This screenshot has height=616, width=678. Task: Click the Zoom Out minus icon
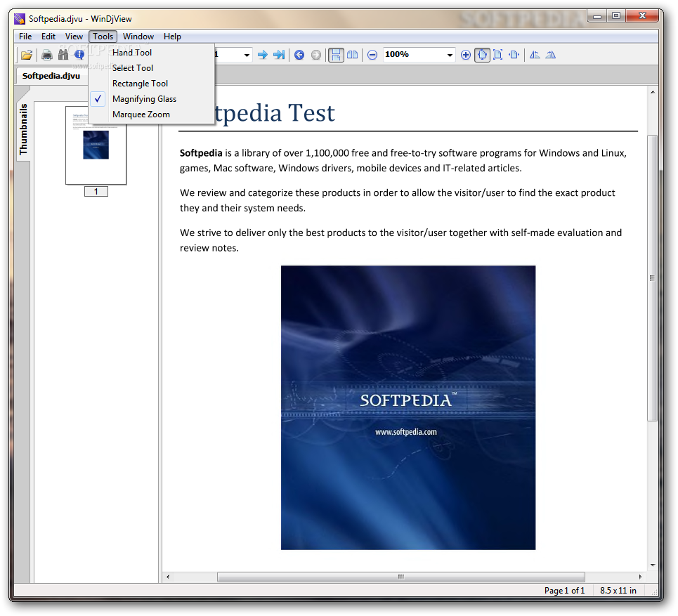tap(372, 55)
